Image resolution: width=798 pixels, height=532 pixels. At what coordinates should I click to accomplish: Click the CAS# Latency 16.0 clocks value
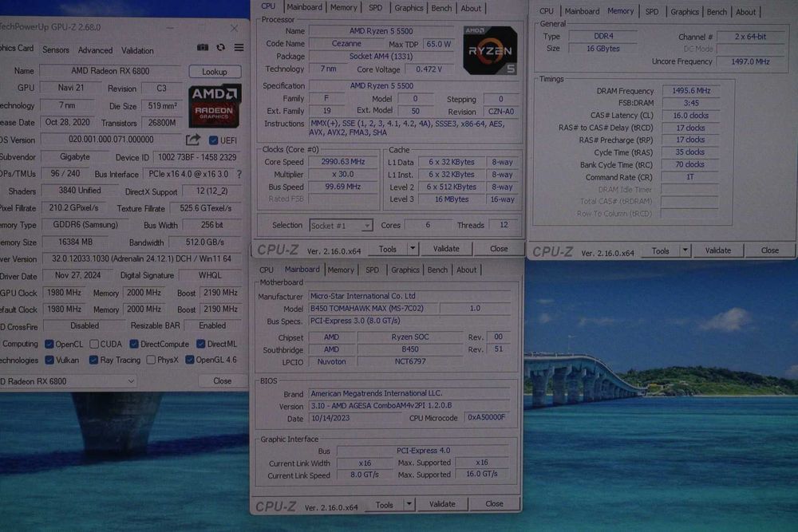pos(690,116)
